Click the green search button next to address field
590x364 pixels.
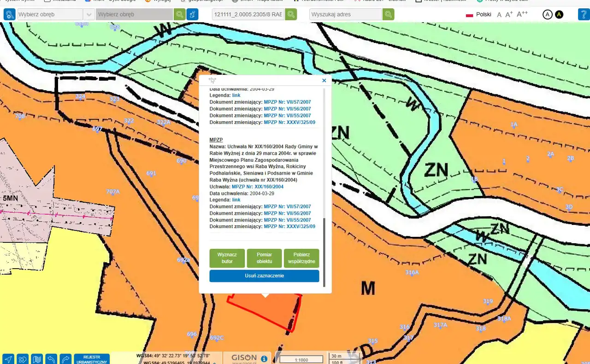click(x=389, y=14)
